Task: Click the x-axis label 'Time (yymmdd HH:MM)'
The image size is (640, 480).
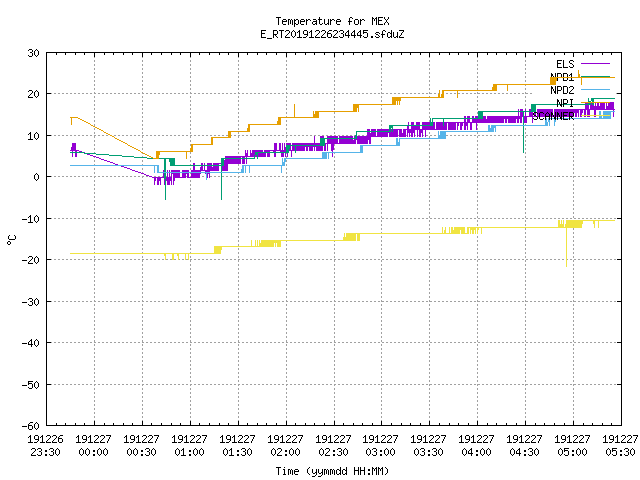Action: (332, 471)
